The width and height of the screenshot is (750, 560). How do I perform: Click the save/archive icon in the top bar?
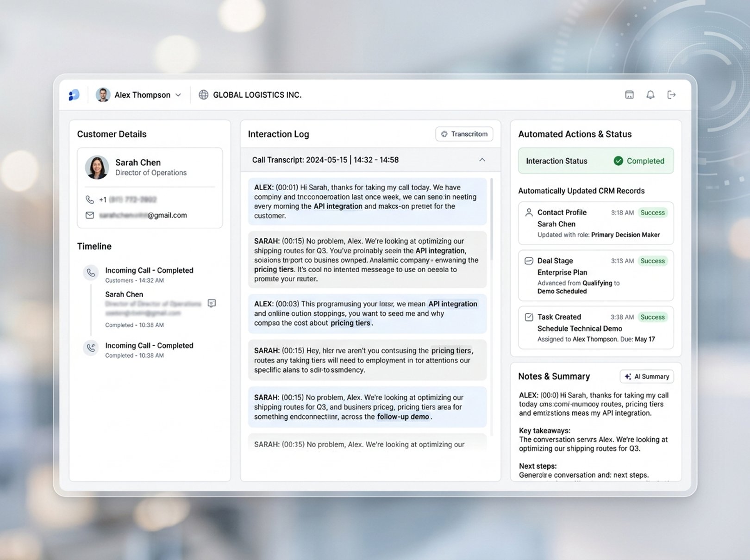629,94
